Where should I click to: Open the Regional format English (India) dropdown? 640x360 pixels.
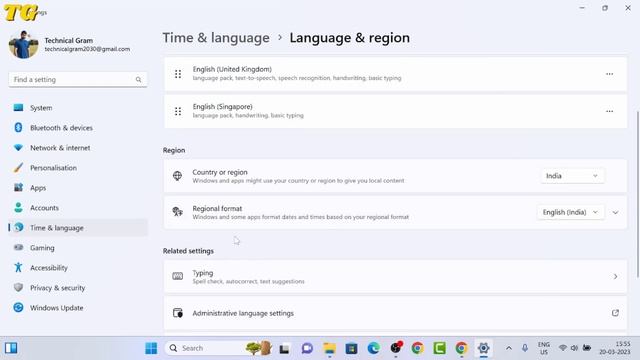tap(570, 212)
